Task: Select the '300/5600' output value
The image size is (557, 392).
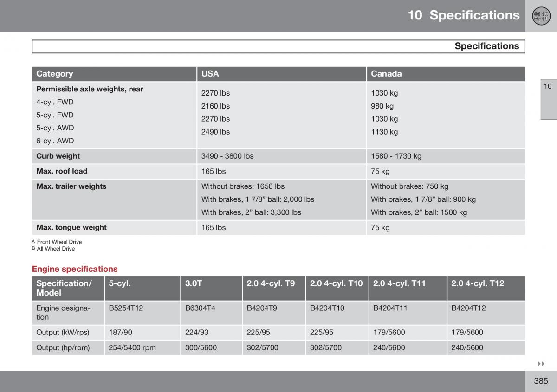Action: pyautogui.click(x=201, y=347)
